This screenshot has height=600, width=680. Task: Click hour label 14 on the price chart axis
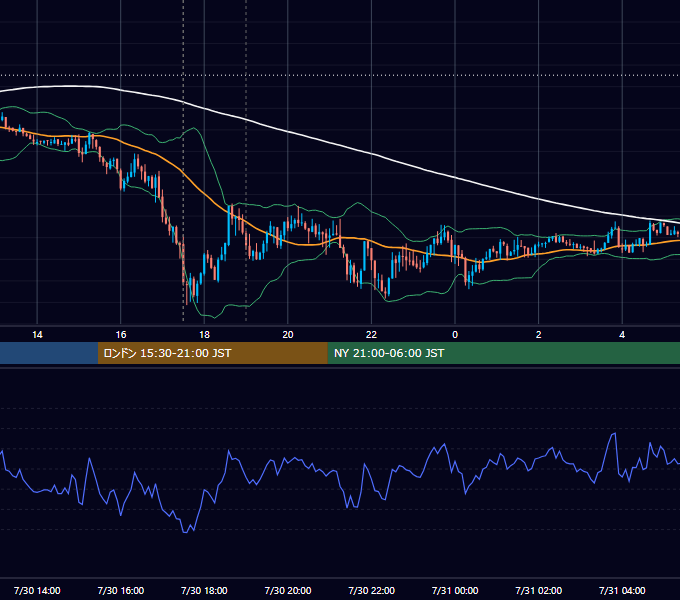click(37, 335)
